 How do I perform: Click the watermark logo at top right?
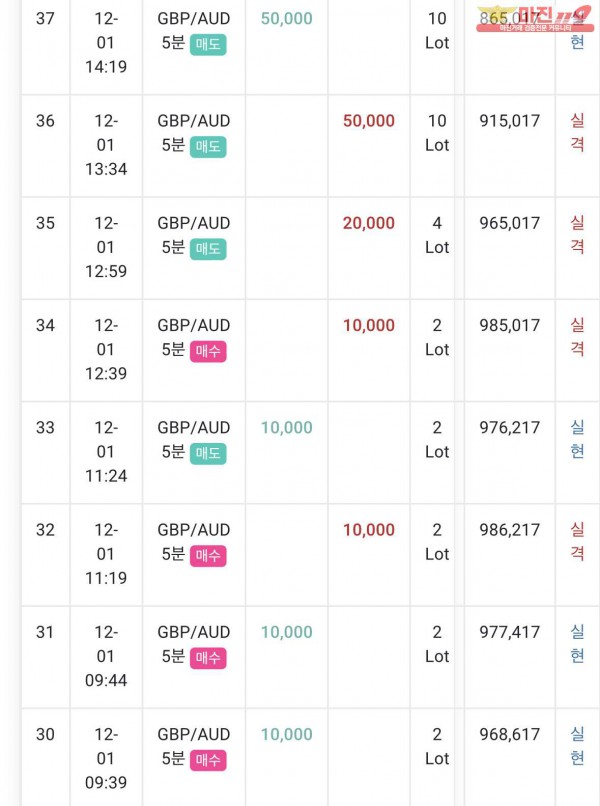coord(533,18)
